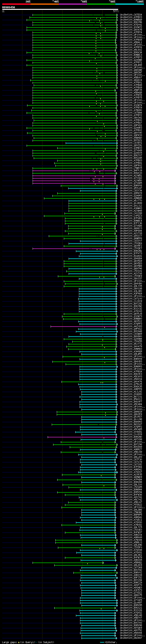Click hit label UniRef100_A7PBS5
146x644 pixels.
pos(131,40)
